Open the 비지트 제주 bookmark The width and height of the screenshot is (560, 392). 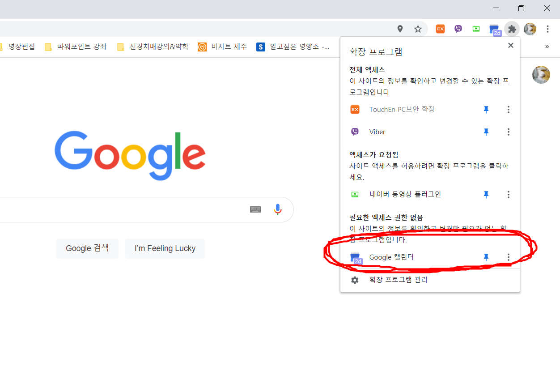click(x=222, y=47)
